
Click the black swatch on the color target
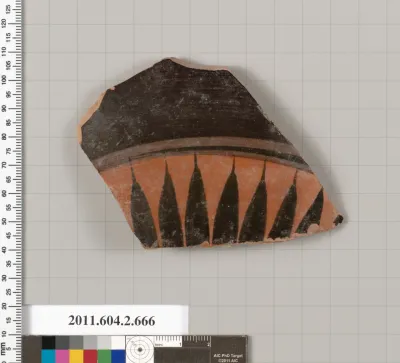pos(48,343)
